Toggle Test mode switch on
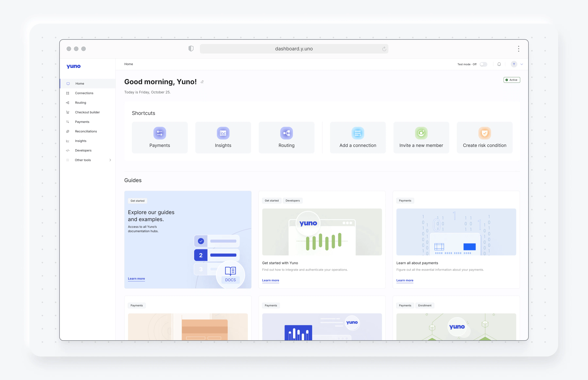This screenshot has height=380, width=588. tap(483, 64)
